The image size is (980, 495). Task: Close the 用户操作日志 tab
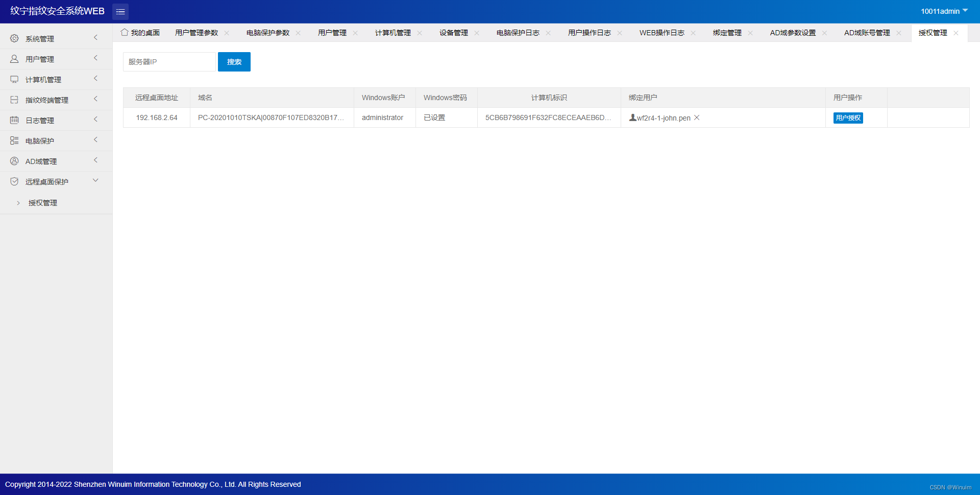point(620,33)
